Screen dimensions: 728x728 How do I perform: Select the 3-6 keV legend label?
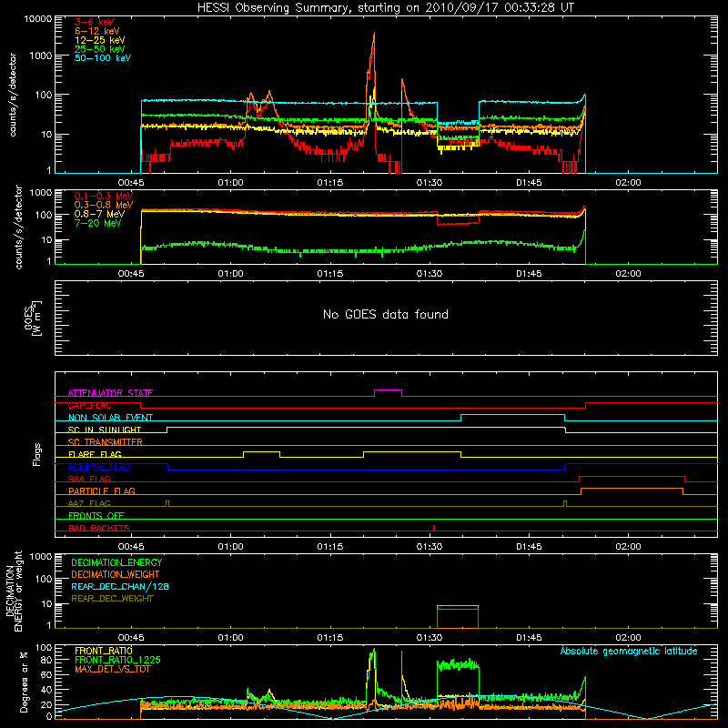(x=94, y=22)
